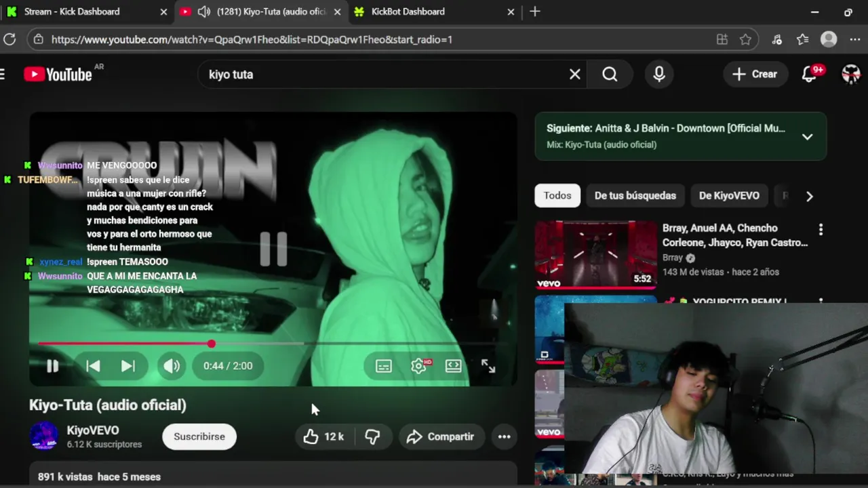This screenshot has width=868, height=488.
Task: Click the KiyoVEVO channel avatar
Action: pyautogui.click(x=43, y=436)
